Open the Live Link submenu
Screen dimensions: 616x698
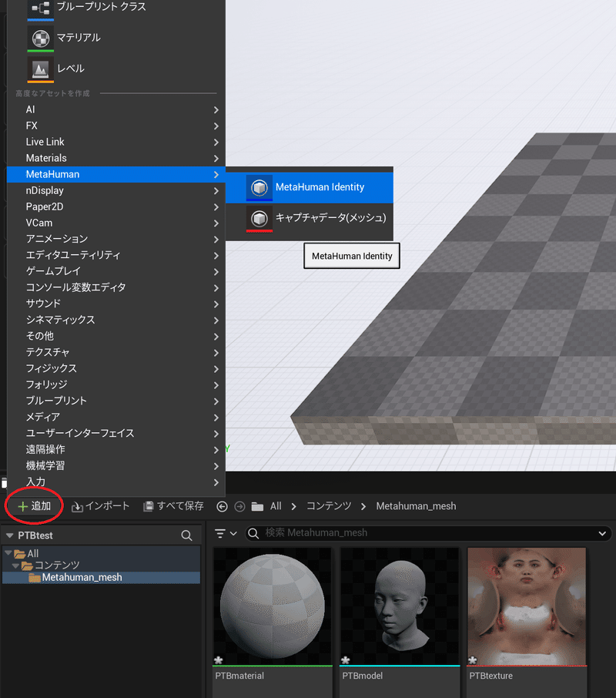(116, 142)
